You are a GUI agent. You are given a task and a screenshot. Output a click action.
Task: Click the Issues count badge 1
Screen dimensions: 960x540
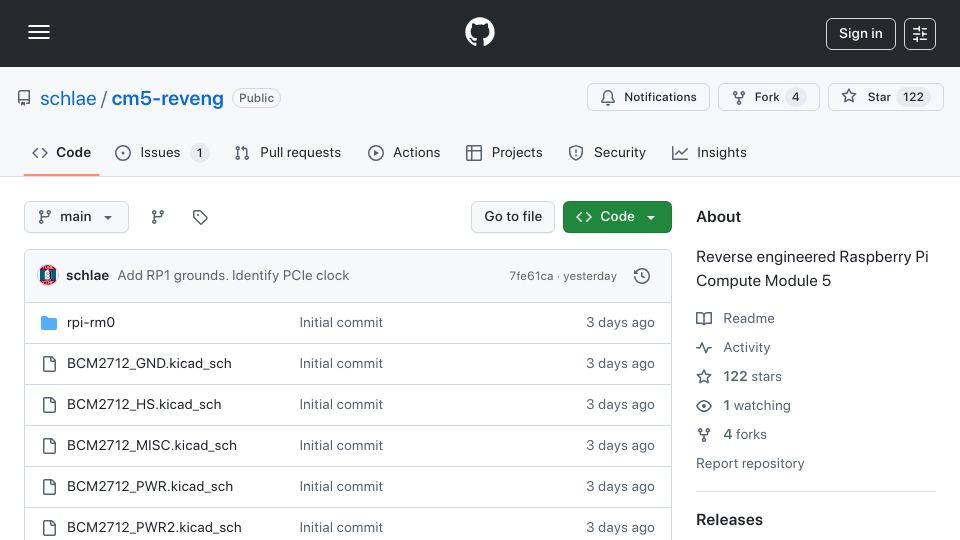199,152
